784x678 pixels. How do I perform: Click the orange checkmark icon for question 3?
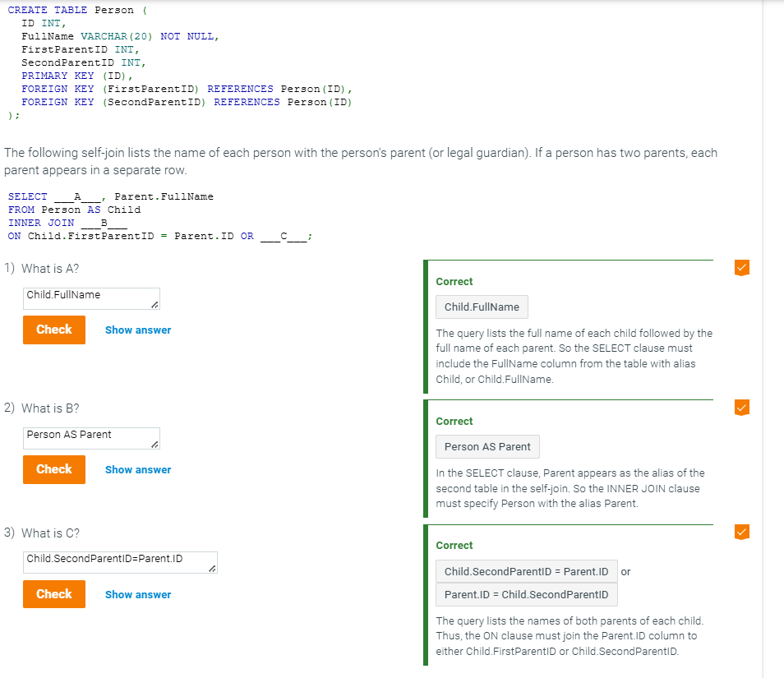click(x=741, y=532)
